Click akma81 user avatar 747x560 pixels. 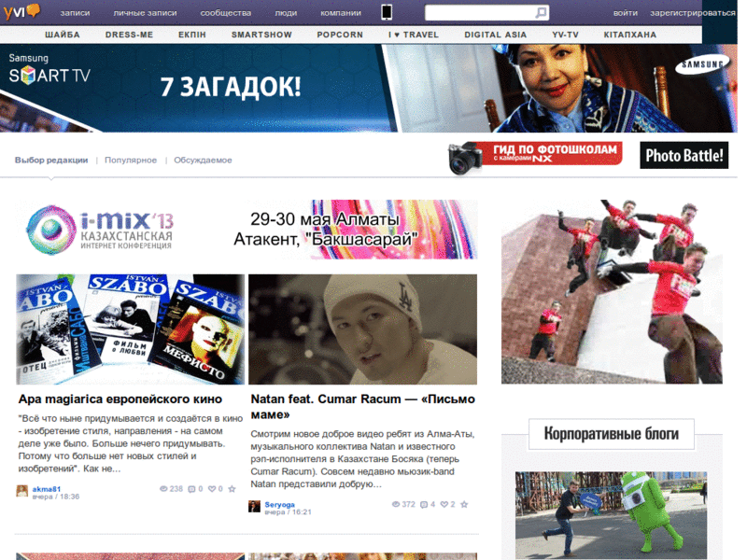tap(21, 491)
